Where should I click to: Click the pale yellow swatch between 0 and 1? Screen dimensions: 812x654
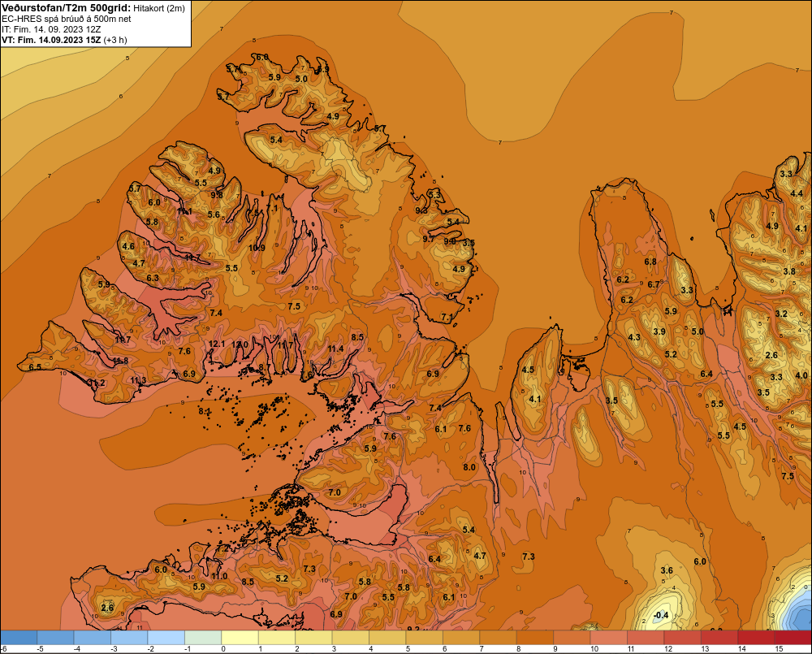(x=240, y=638)
